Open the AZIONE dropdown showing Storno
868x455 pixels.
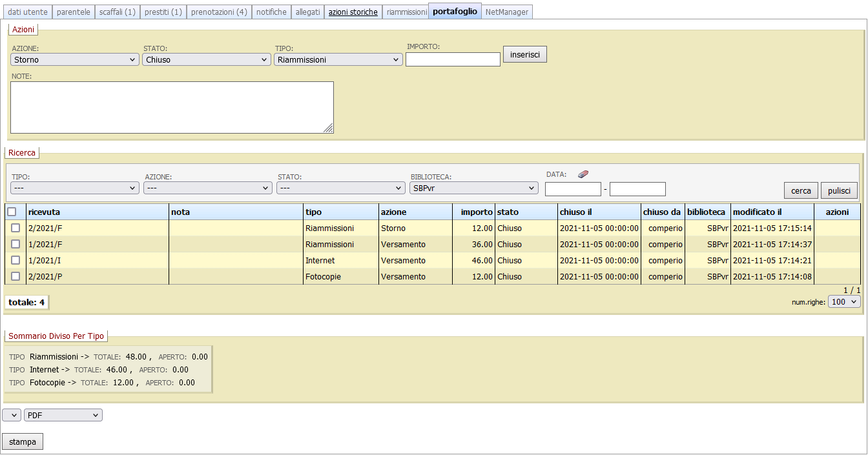[75, 59]
